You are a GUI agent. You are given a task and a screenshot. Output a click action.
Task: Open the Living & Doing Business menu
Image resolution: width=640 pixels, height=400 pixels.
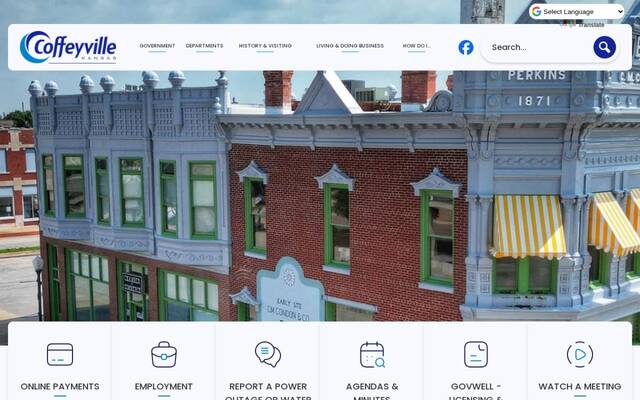tap(350, 46)
